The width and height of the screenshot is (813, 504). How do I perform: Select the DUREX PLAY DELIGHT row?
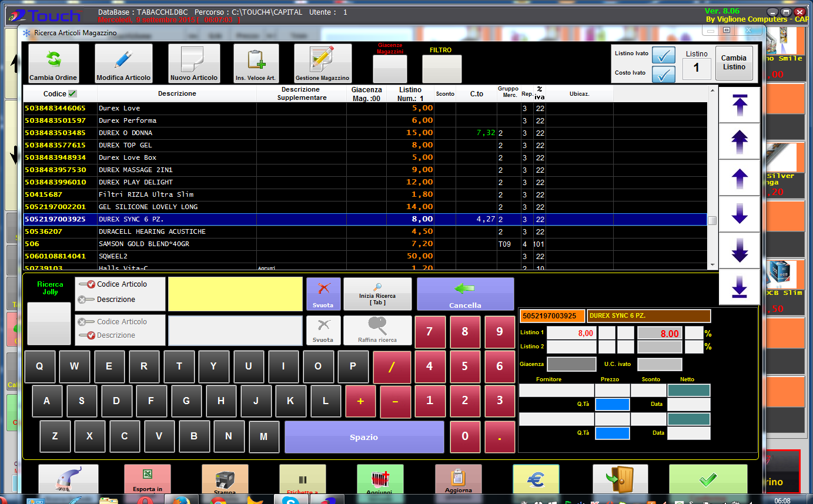364,182
